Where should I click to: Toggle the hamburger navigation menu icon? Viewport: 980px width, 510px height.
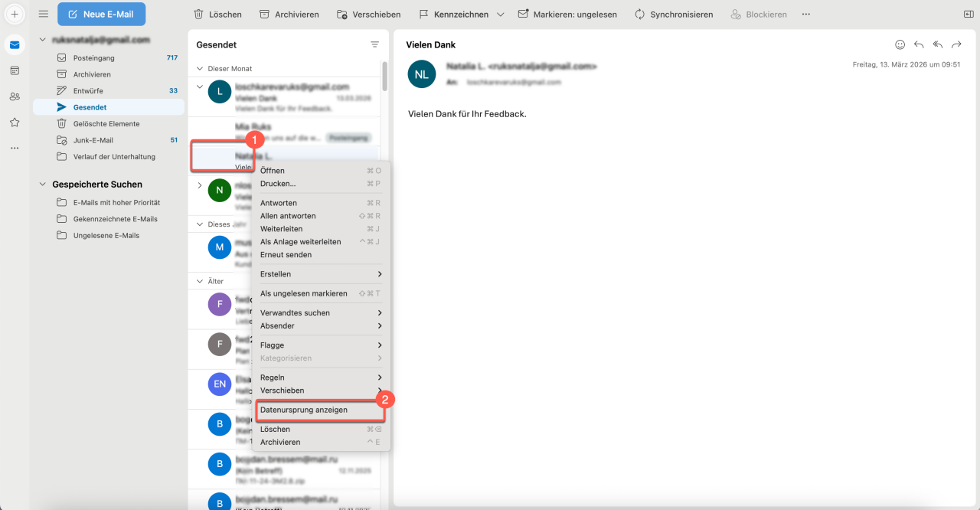[x=44, y=14]
